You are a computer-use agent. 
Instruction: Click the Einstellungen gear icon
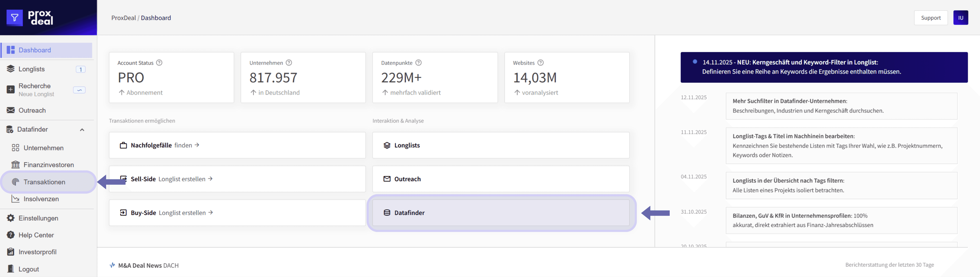(x=11, y=218)
